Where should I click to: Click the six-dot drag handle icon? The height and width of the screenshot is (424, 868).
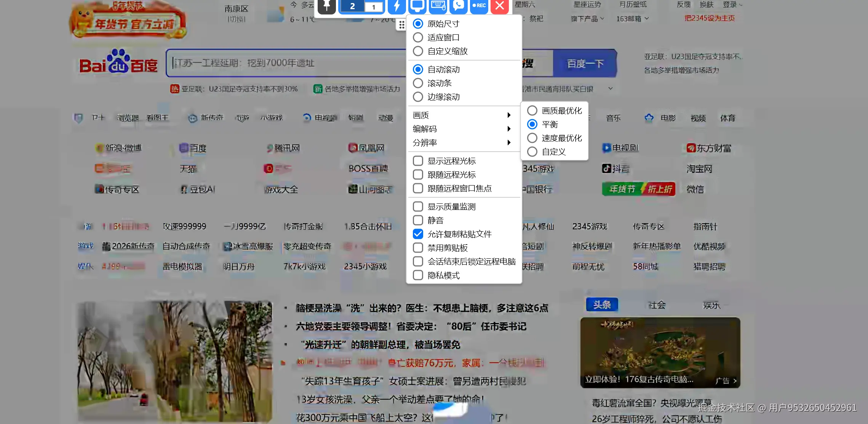[401, 25]
